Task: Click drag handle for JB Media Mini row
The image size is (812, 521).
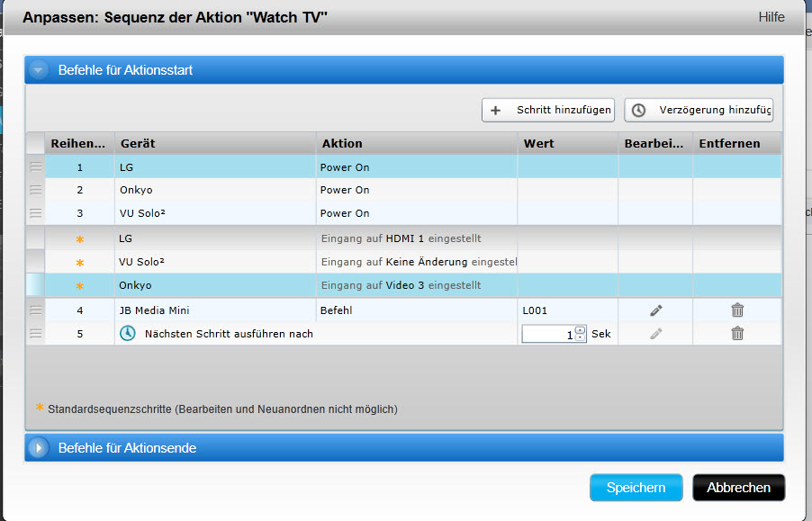Action: click(x=36, y=310)
